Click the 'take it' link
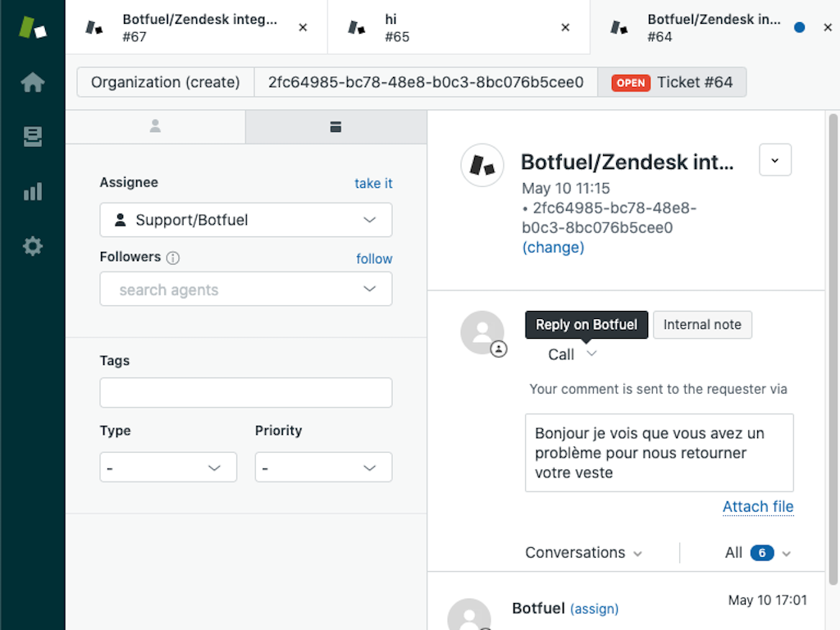Image resolution: width=840 pixels, height=630 pixels. pos(373,183)
